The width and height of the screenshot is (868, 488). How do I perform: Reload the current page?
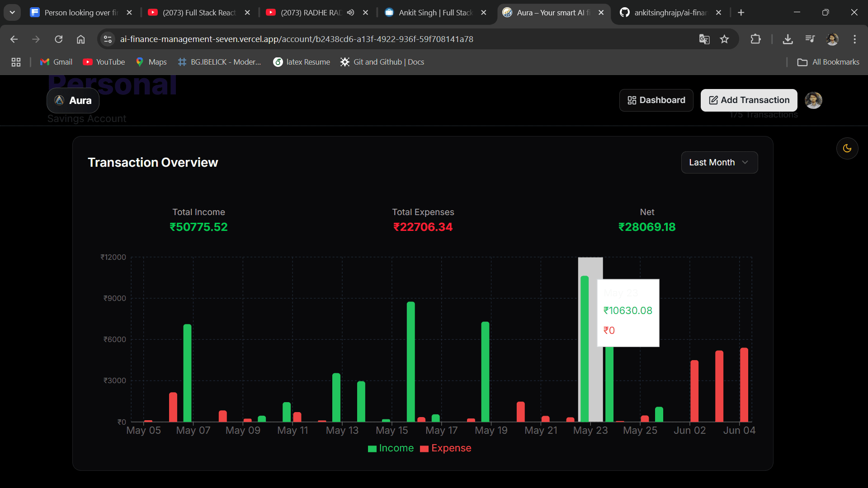click(x=59, y=39)
